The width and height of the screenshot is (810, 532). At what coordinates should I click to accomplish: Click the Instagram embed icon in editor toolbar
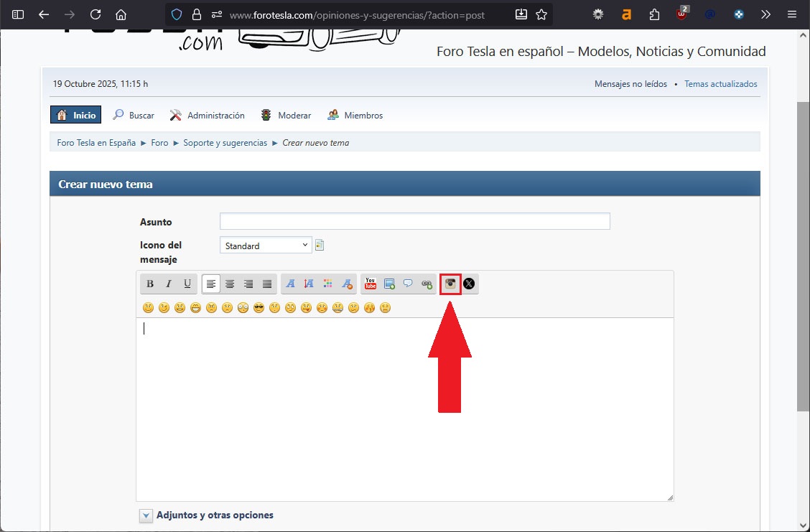pos(450,284)
